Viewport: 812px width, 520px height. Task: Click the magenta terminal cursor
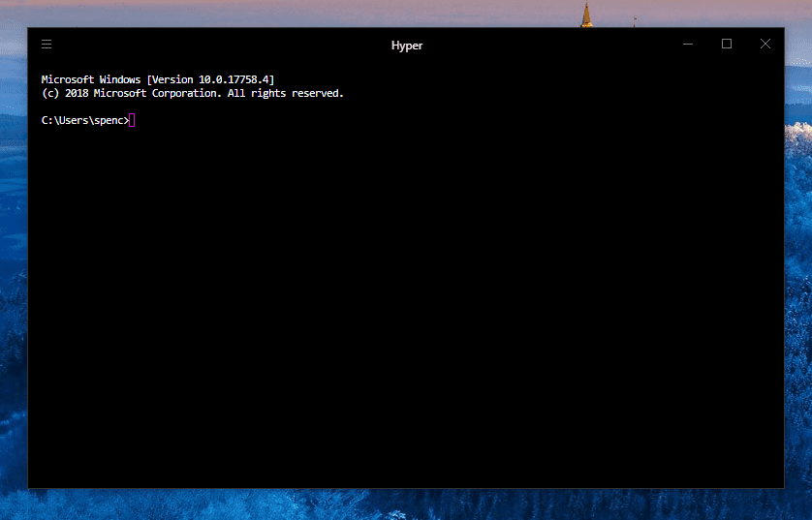(132, 120)
